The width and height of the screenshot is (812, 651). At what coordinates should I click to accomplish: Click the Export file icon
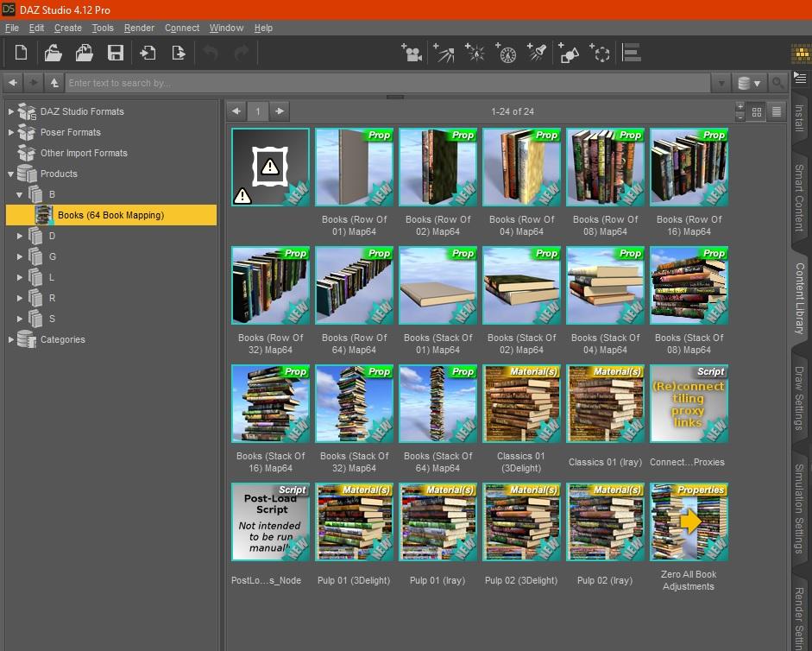point(179,54)
